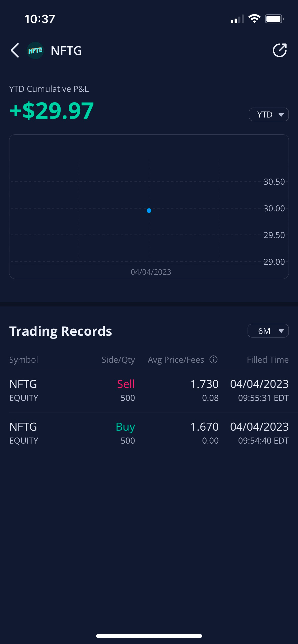Tap the cellular signal bars icon
The height and width of the screenshot is (644, 298).
point(237,19)
